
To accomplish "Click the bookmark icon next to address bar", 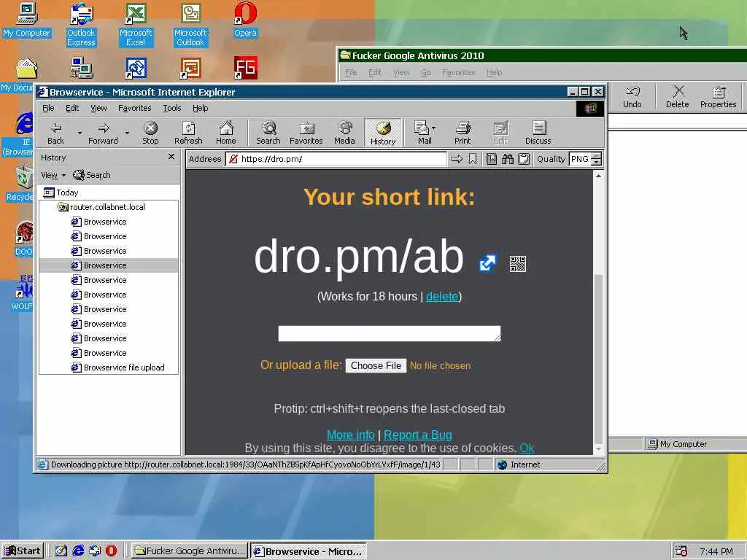I will click(473, 159).
